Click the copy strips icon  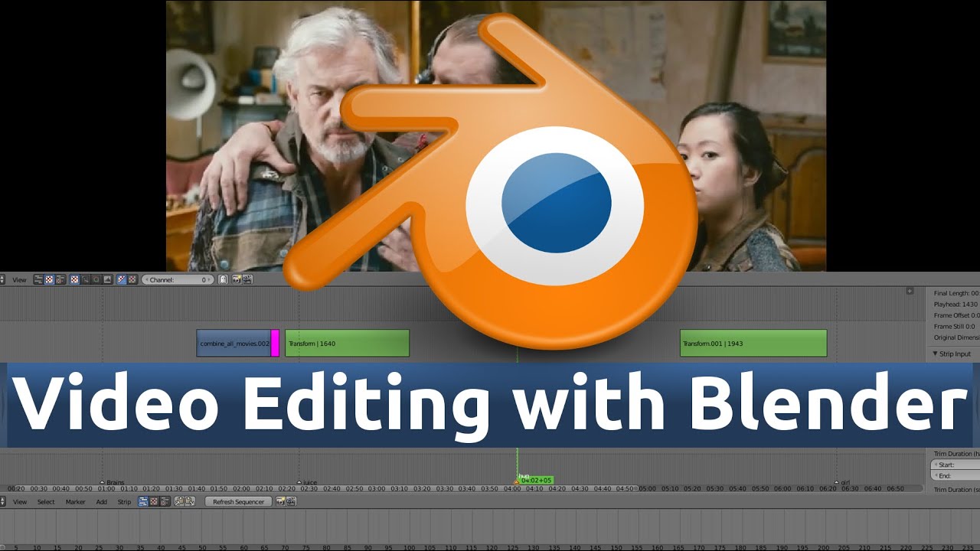pos(179,502)
